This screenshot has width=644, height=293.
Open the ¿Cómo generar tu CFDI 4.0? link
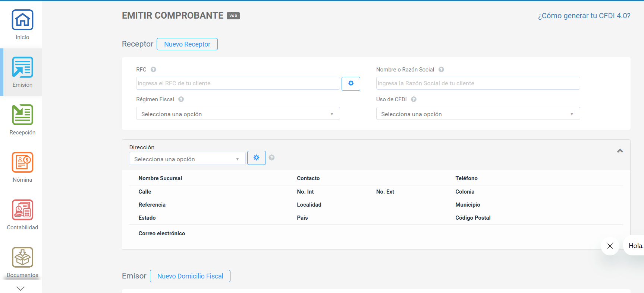[584, 16]
